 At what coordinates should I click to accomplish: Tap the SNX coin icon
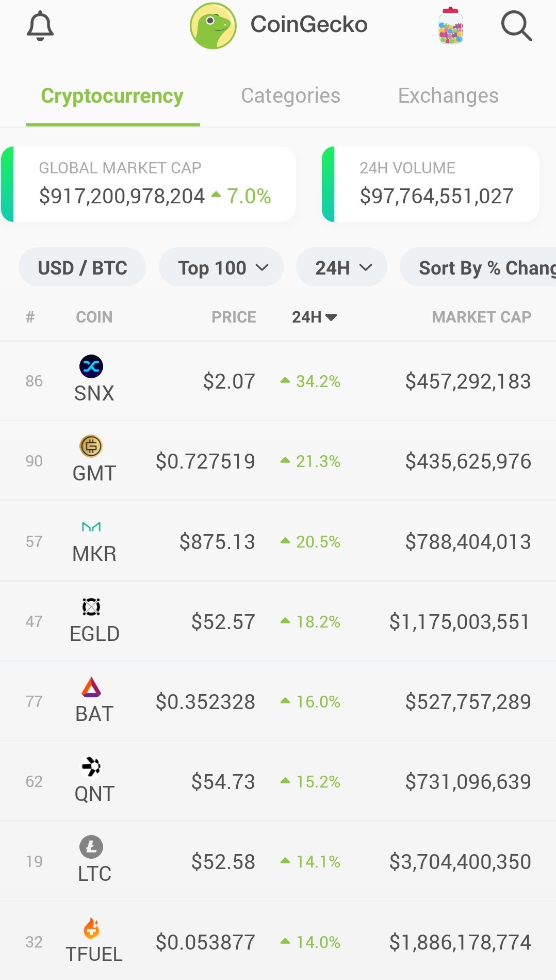click(x=91, y=366)
